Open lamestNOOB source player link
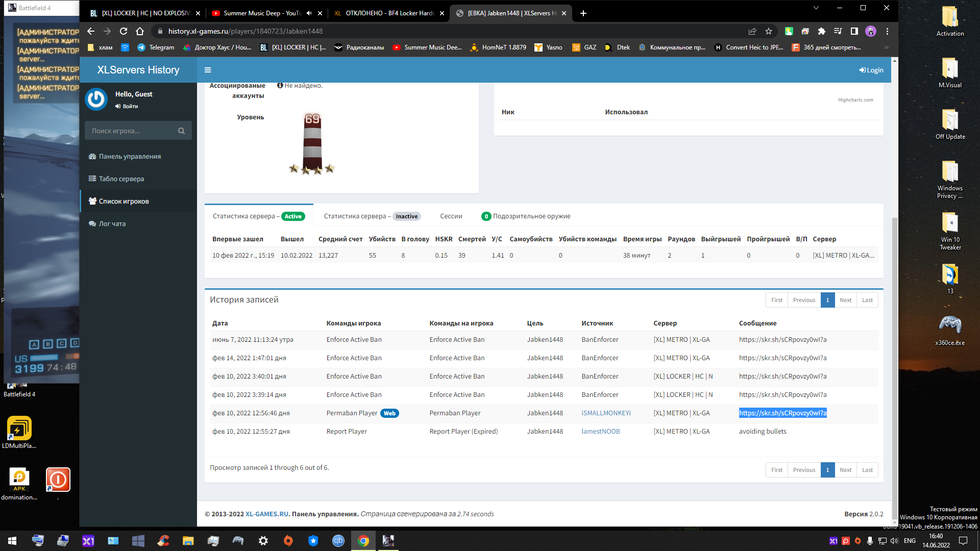 [601, 431]
